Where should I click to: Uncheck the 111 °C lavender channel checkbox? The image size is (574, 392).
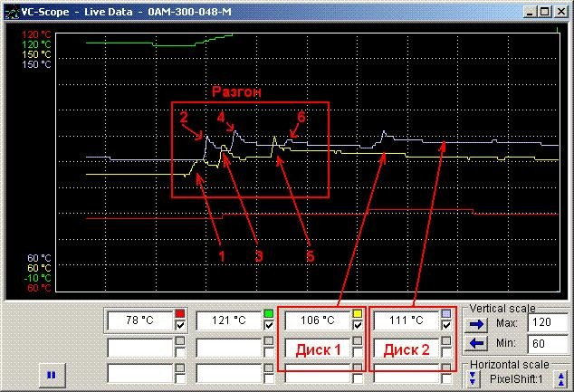[446, 325]
